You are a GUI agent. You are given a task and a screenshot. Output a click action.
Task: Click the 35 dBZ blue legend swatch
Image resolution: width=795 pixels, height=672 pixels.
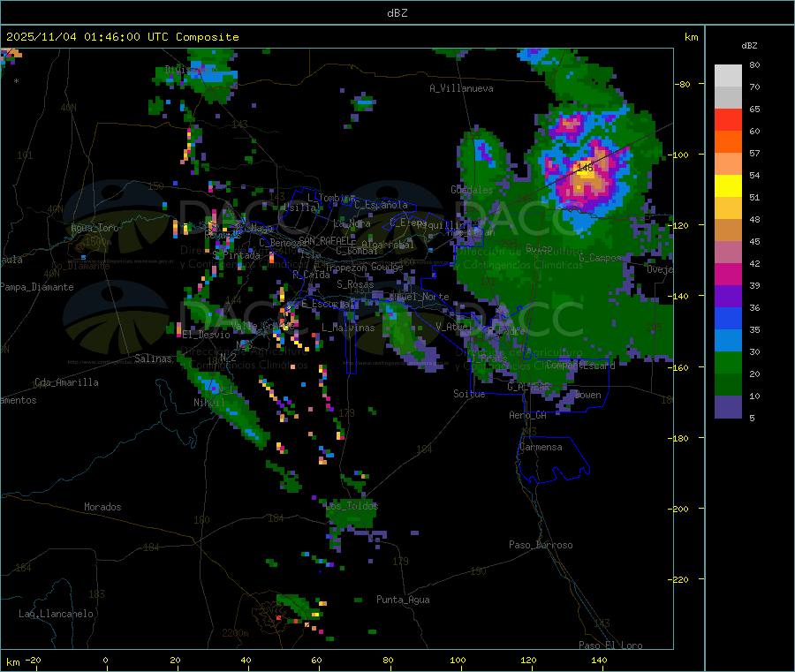pyautogui.click(x=728, y=318)
